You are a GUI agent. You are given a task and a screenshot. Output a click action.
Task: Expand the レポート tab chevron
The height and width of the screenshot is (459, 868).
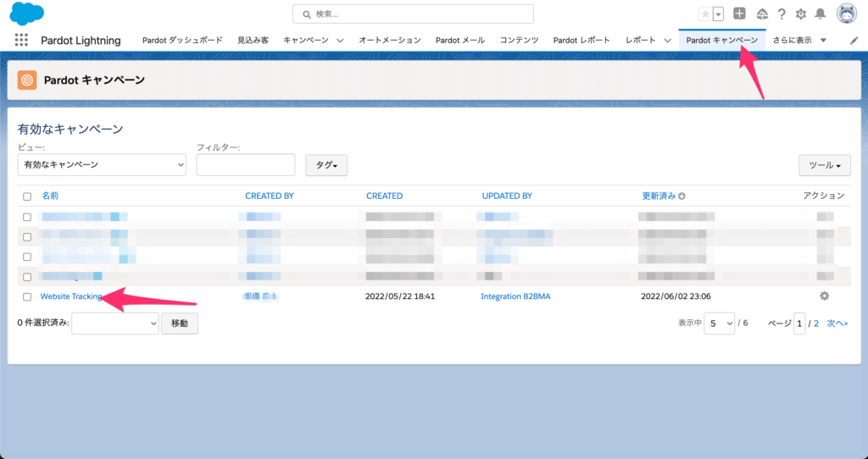click(668, 41)
